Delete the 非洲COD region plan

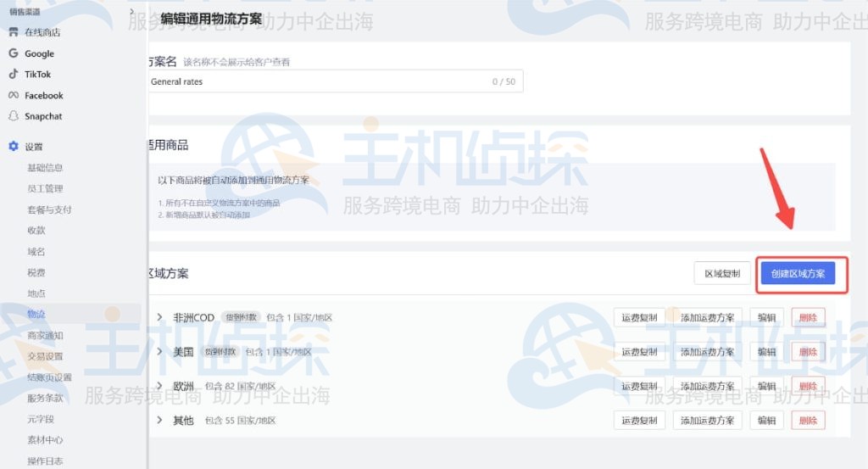pyautogui.click(x=808, y=318)
